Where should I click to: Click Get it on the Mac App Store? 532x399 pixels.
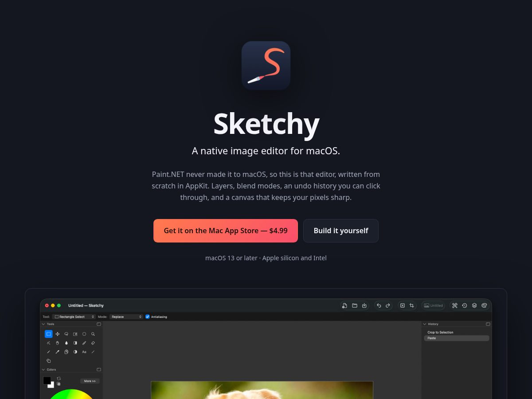(x=226, y=231)
